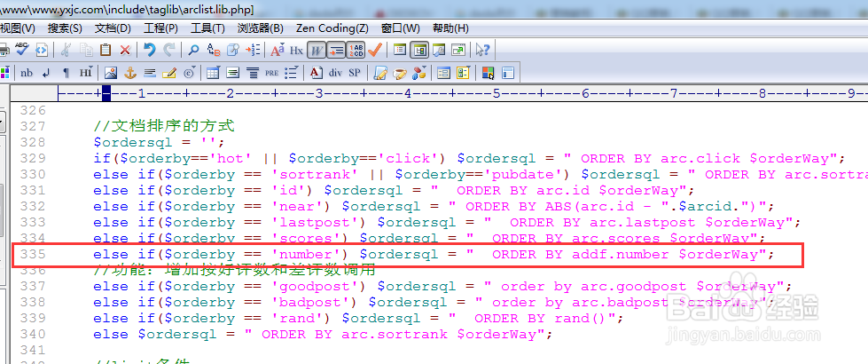Viewport: 868px width, 364px height.
Task: Open the HTML color picker
Action: pos(488,73)
